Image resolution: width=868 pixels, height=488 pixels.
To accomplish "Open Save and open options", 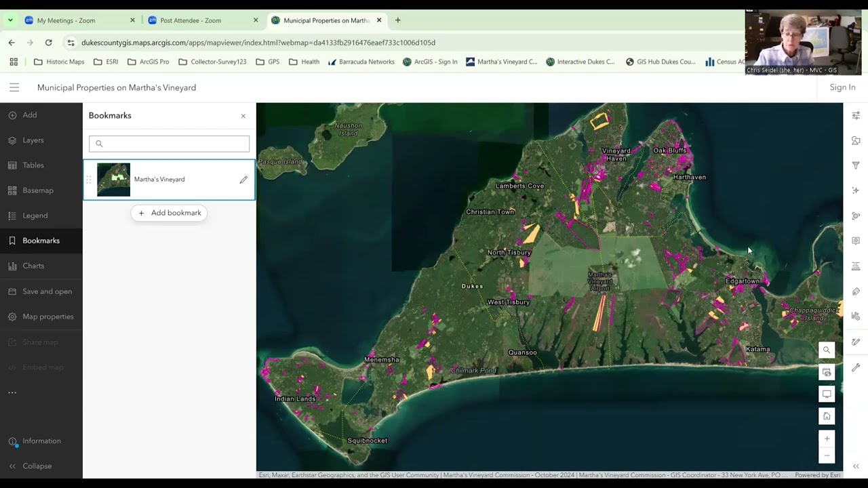I will [x=41, y=291].
